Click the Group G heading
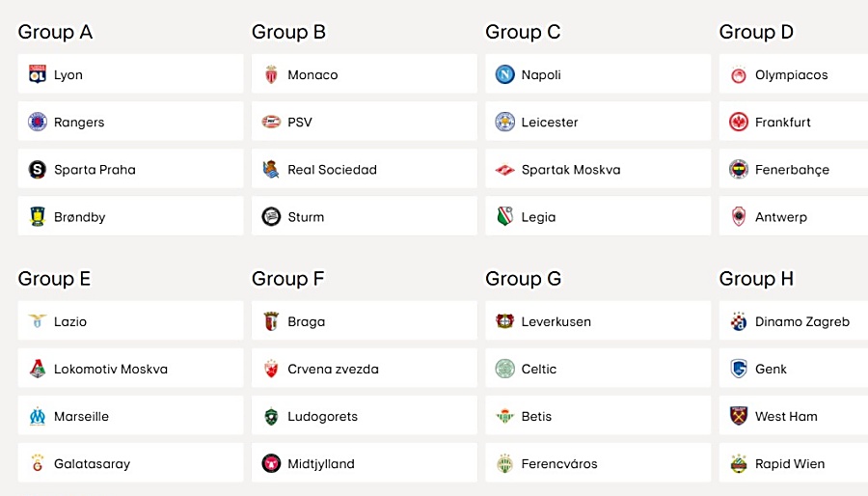Image resolution: width=868 pixels, height=496 pixels. [523, 279]
